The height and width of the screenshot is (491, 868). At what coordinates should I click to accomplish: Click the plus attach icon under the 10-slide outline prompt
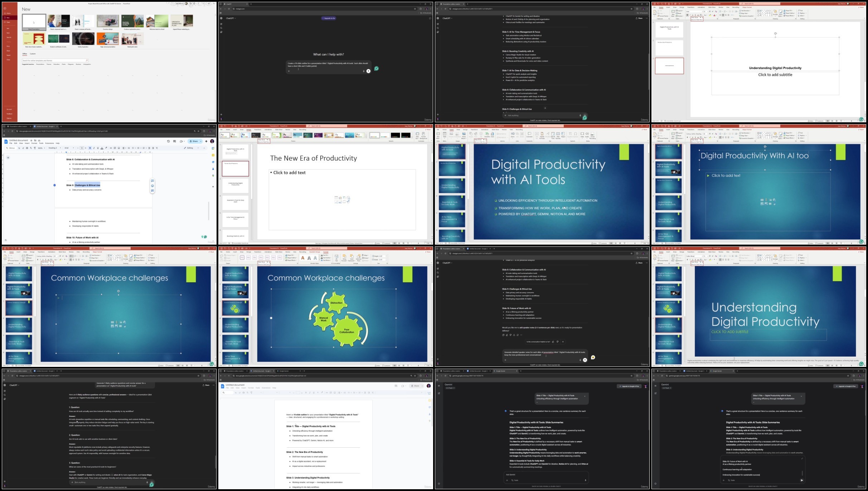pos(289,71)
